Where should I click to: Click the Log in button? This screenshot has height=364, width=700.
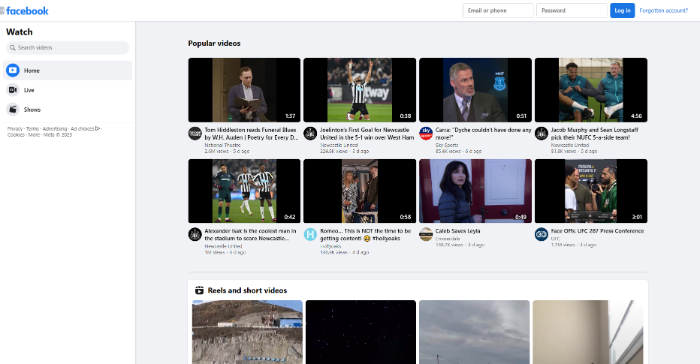[x=622, y=10]
